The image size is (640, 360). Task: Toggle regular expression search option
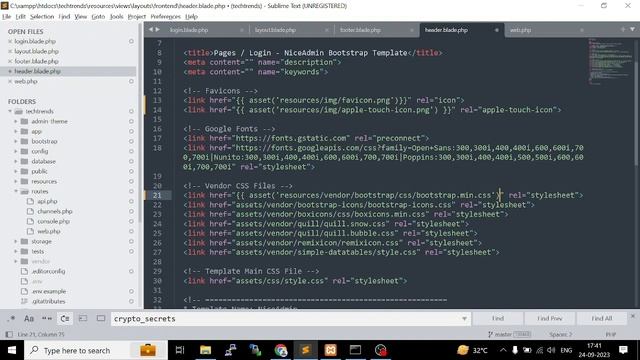(11, 318)
